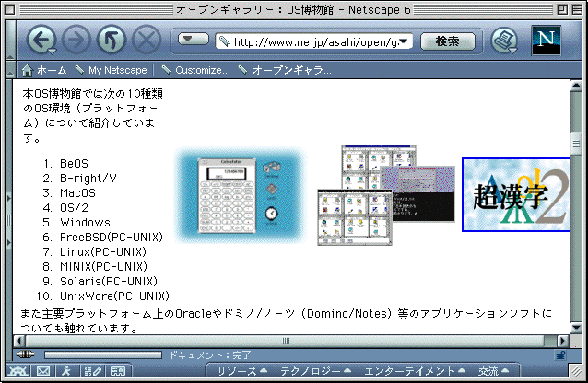This screenshot has width=588, height=383.
Task: Click the Netscape N logo
Action: point(546,40)
